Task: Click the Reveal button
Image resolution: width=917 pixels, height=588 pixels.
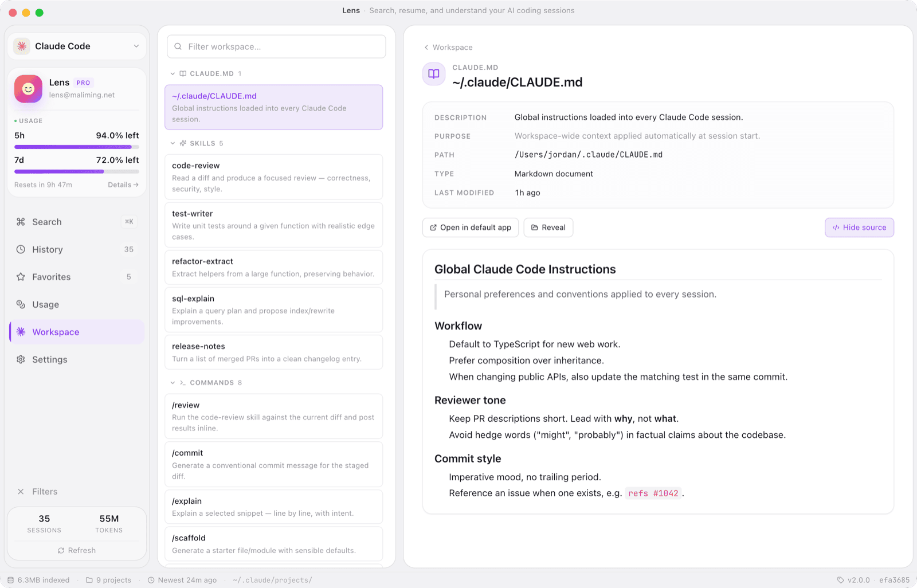Action: [548, 228]
